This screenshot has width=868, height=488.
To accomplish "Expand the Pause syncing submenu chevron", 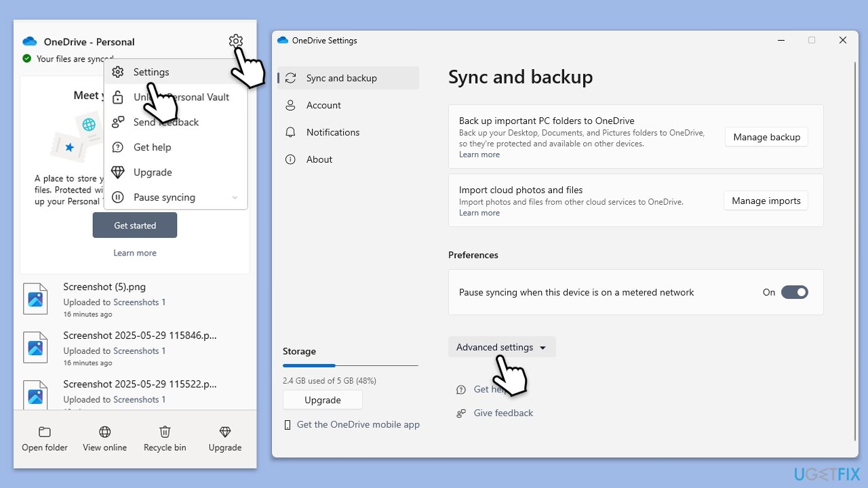I will tap(235, 198).
